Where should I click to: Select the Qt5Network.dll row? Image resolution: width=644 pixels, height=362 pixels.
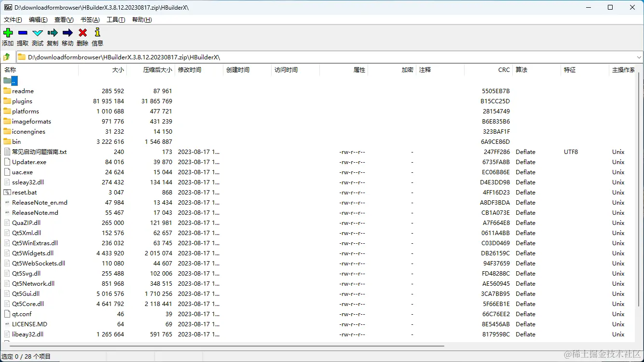tap(318, 283)
